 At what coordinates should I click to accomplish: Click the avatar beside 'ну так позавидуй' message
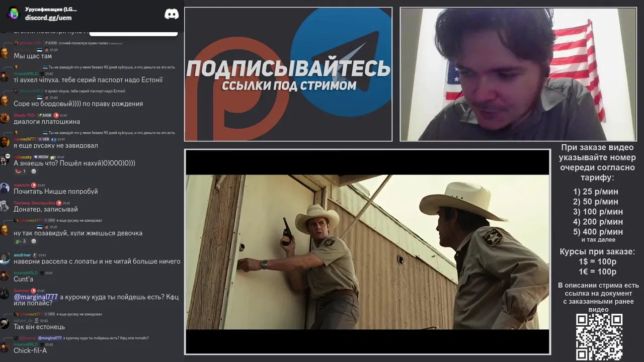coord(5,230)
